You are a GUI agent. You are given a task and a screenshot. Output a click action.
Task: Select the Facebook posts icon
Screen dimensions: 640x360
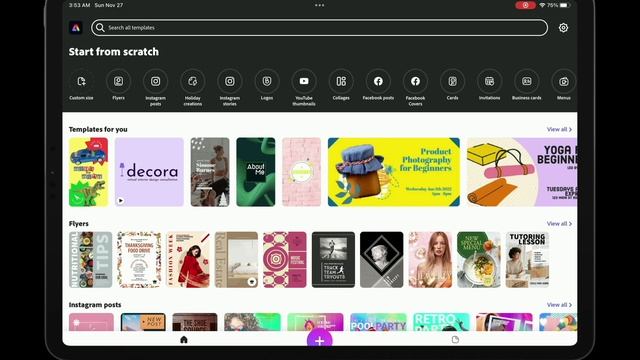[378, 81]
